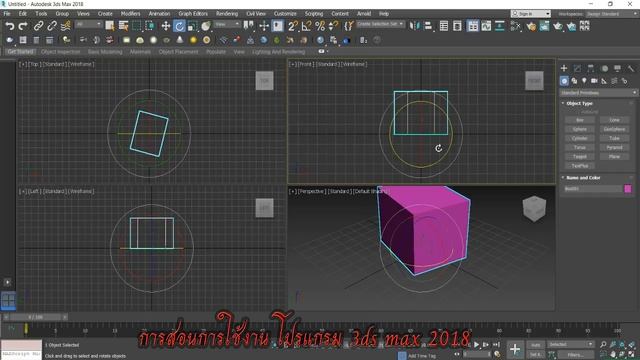Open Create Selection Set dropdown
640x360 pixels.
tap(380, 24)
